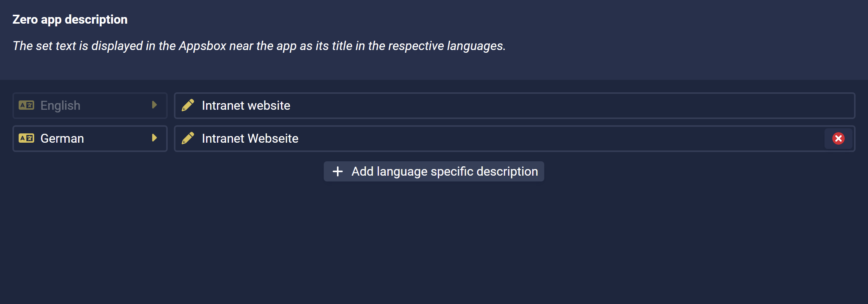Screen dimensions: 868x304
Task: Click the translation icon in the English row
Action: click(26, 105)
